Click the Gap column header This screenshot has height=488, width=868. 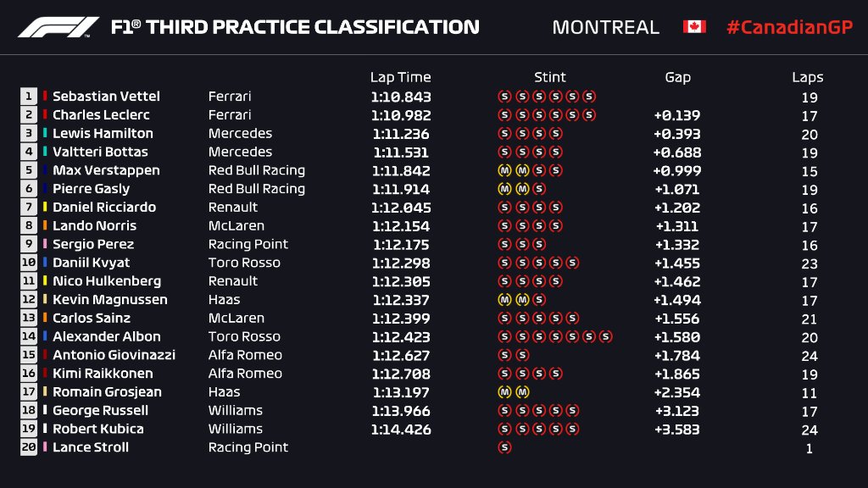pos(677,77)
